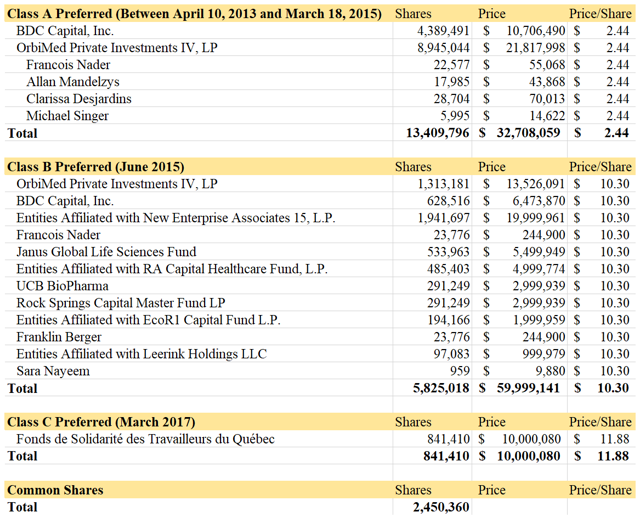Click RA Capital Healthcare Fund row name
The height and width of the screenshot is (523, 640).
click(172, 269)
